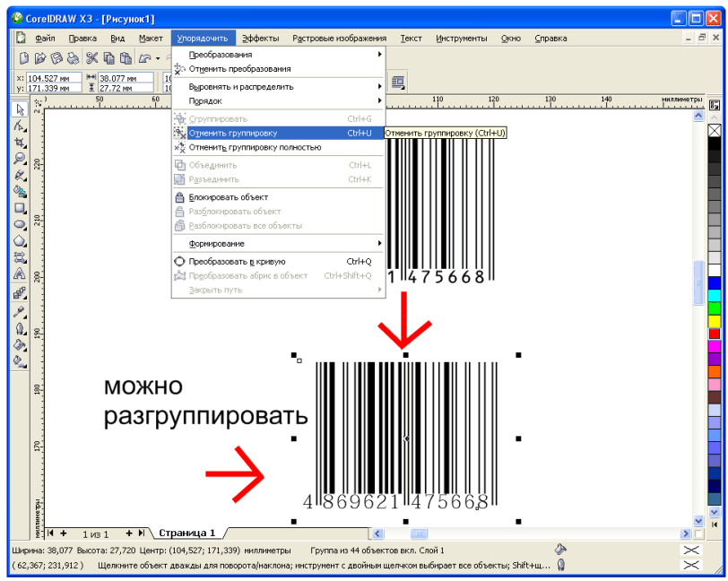
Task: Select the Pick arrow tool
Action: click(20, 109)
